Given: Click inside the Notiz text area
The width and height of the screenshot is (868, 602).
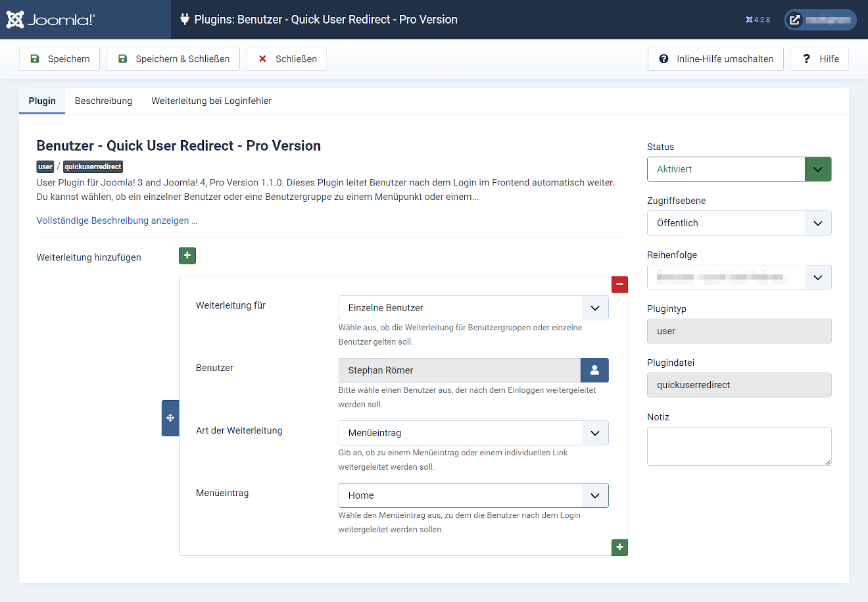Looking at the screenshot, I should 738,446.
